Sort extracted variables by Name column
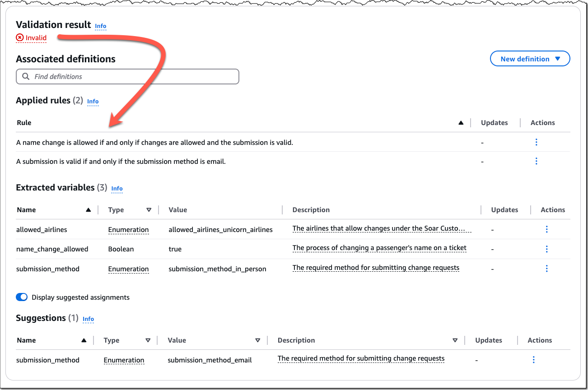The width and height of the screenshot is (588, 390). pos(89,210)
